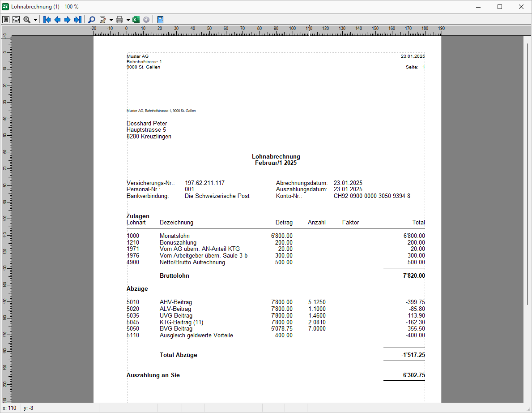
Task: Maximize the Lohnabrechnung window
Action: coord(500,7)
